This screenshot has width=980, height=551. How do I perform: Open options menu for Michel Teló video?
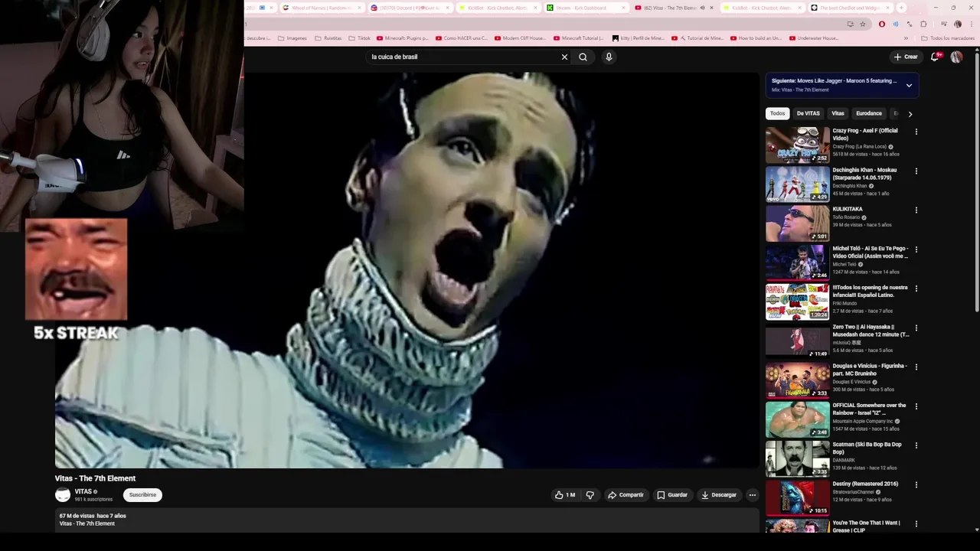pos(916,249)
